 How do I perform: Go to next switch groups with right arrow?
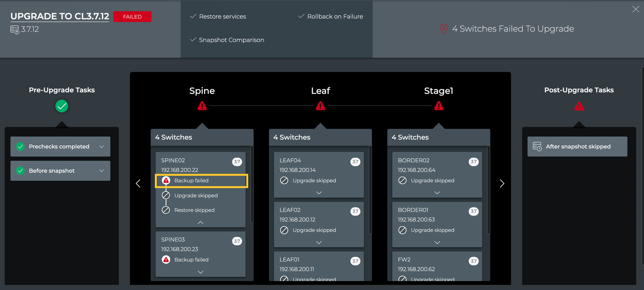point(502,183)
